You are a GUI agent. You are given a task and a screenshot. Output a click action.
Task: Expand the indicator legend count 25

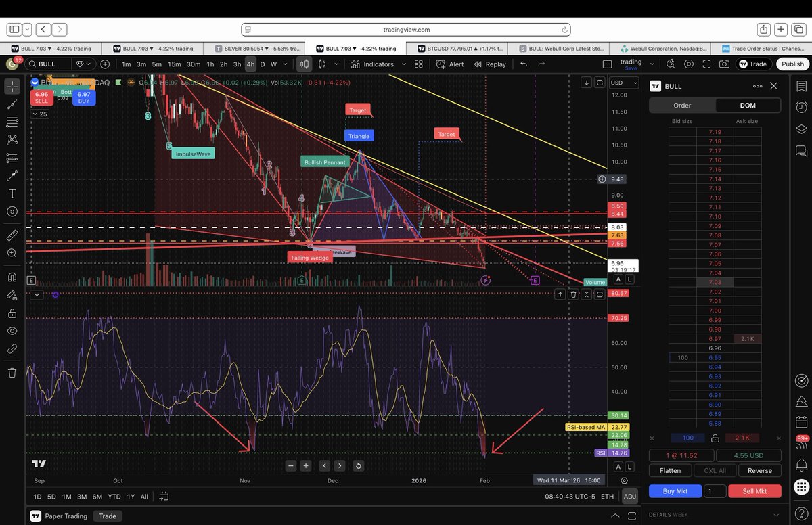[40, 114]
